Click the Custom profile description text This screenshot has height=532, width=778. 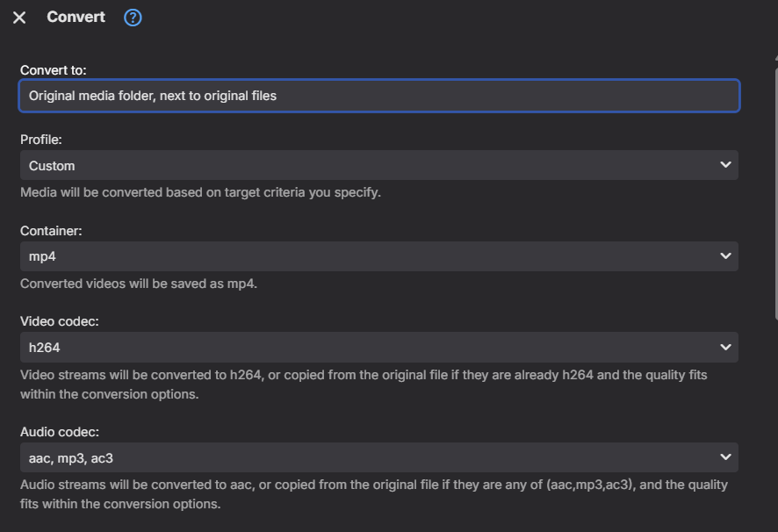[200, 192]
